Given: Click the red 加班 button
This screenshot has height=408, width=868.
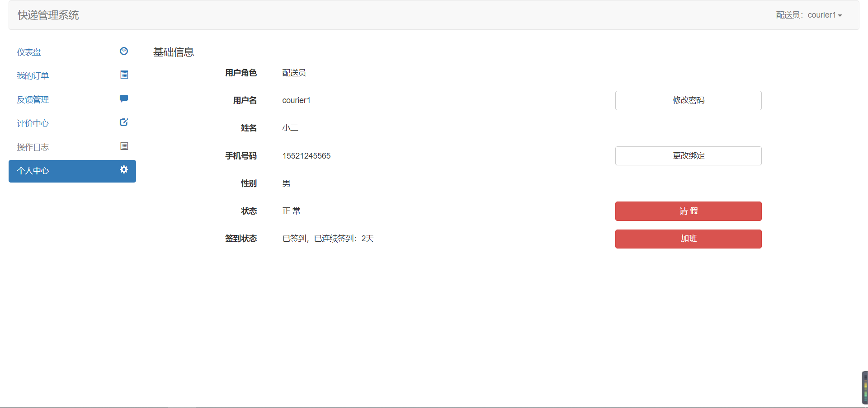Looking at the screenshot, I should (x=688, y=239).
